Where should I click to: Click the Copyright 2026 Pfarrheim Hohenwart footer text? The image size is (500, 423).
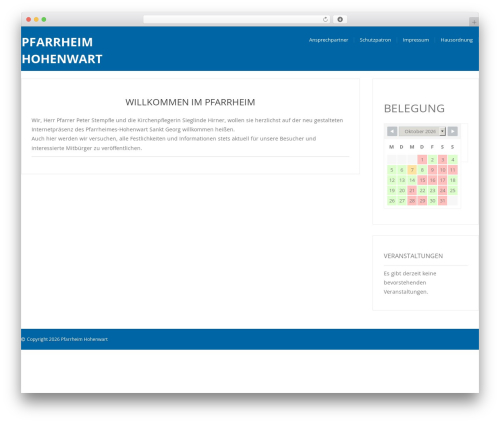(64, 339)
